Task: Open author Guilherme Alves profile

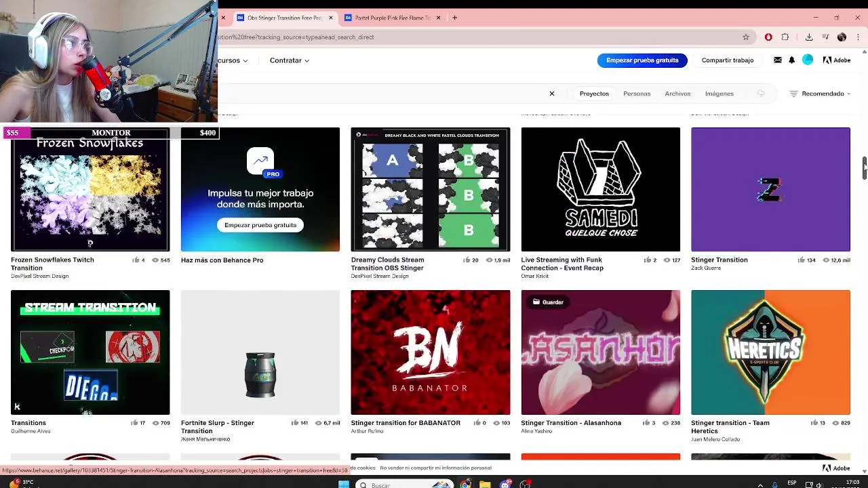Action: (x=31, y=431)
